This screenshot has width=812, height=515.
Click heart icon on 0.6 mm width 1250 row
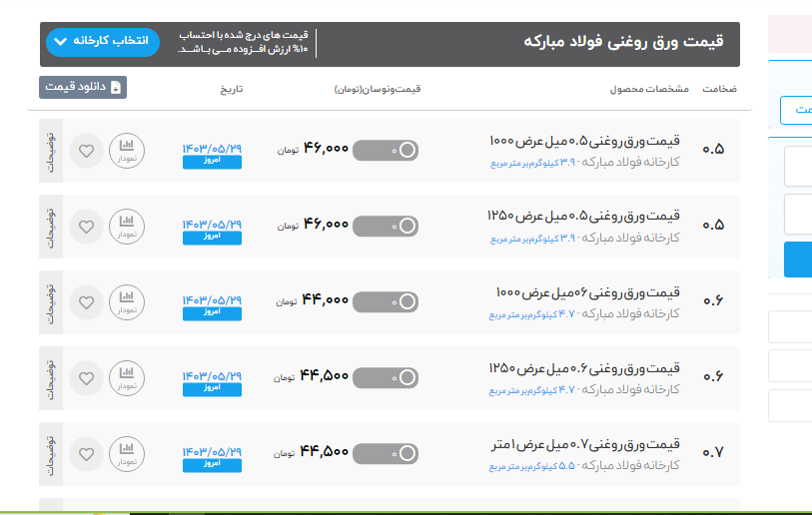(x=87, y=378)
